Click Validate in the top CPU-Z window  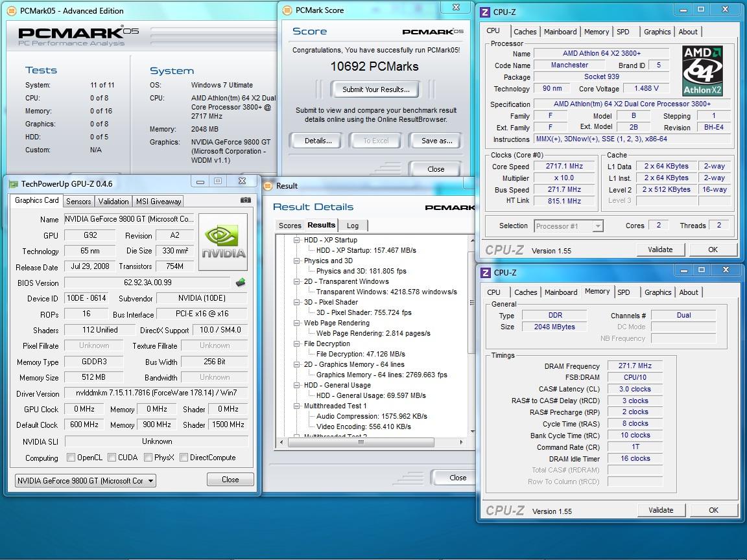click(660, 250)
